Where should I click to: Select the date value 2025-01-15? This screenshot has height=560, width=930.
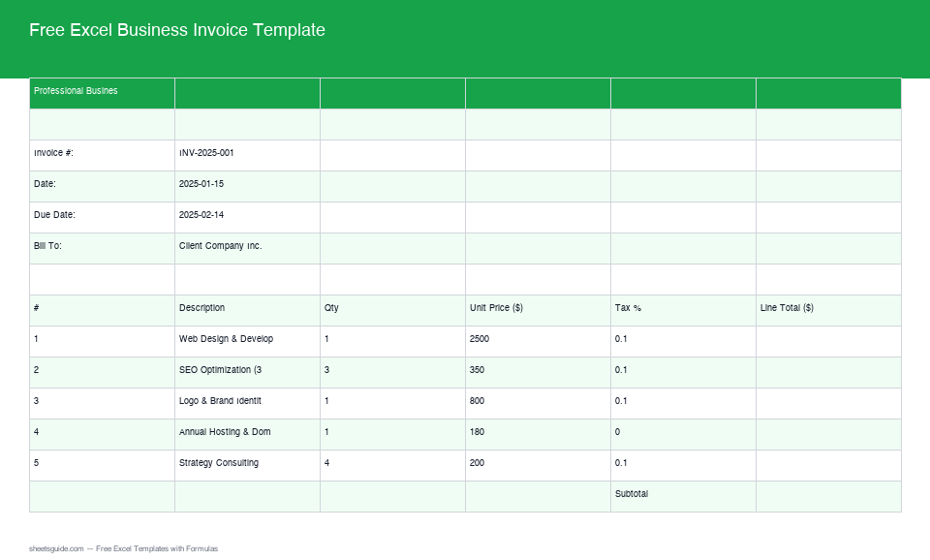tap(247, 185)
